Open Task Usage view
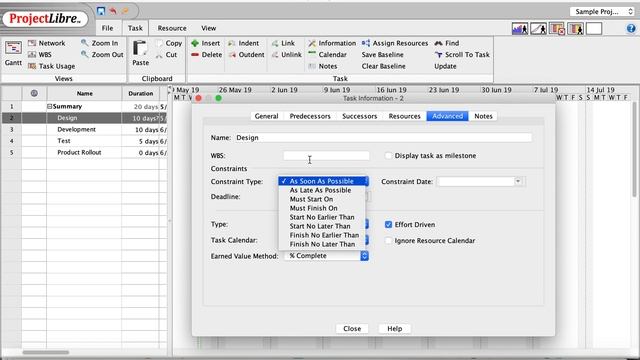The width and height of the screenshot is (640, 360). coord(51,66)
